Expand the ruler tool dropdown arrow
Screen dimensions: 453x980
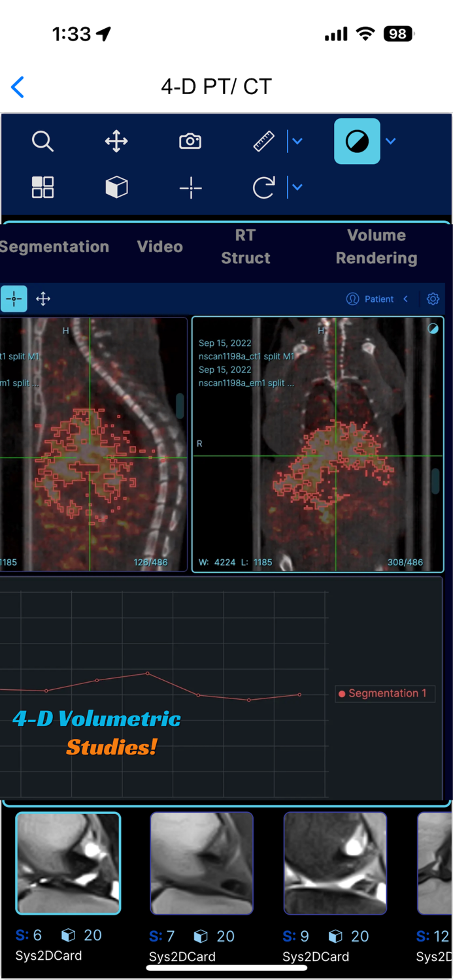(x=297, y=141)
